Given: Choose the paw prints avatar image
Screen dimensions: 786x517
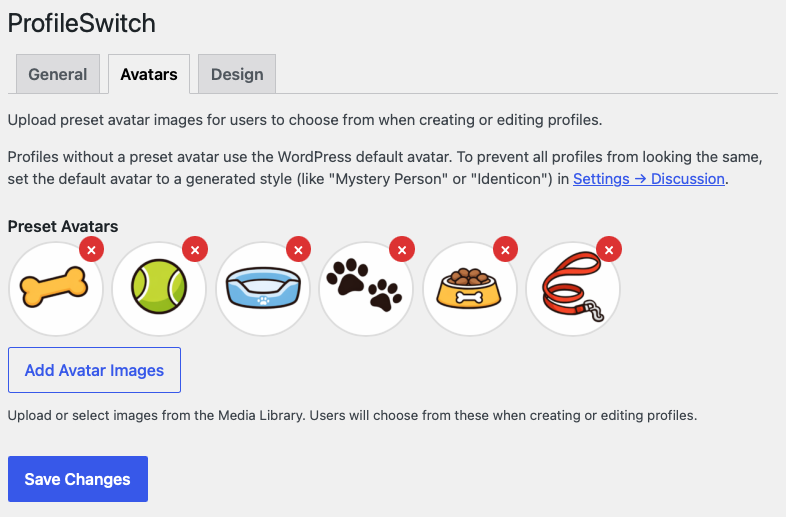Looking at the screenshot, I should [x=366, y=290].
